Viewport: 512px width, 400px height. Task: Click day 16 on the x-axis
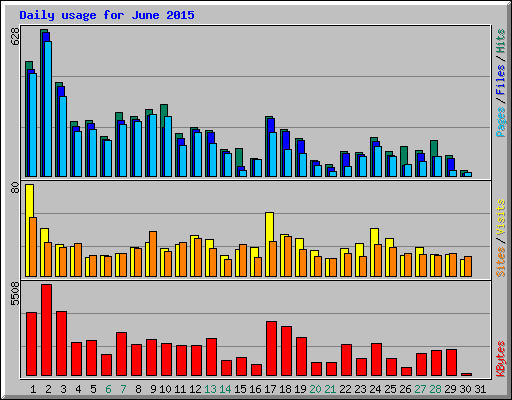click(255, 389)
